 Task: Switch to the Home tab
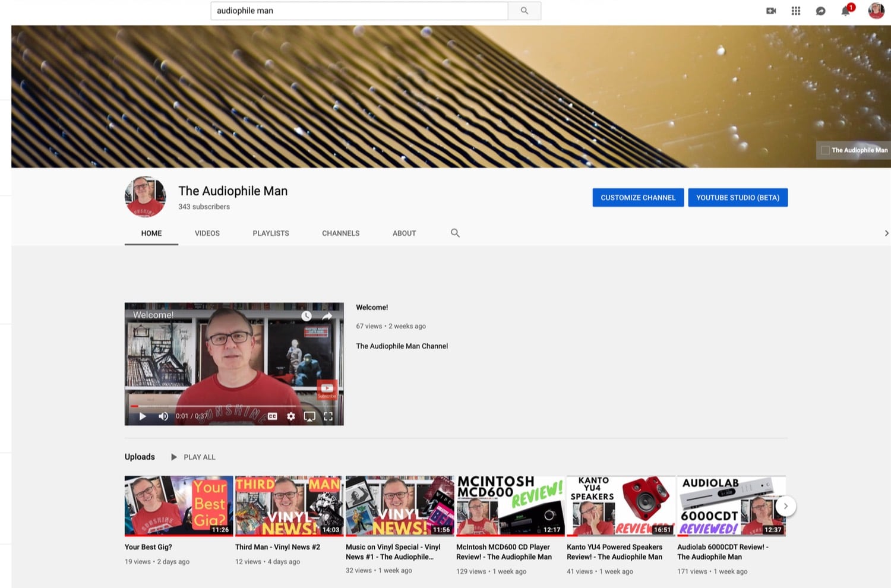tap(151, 233)
